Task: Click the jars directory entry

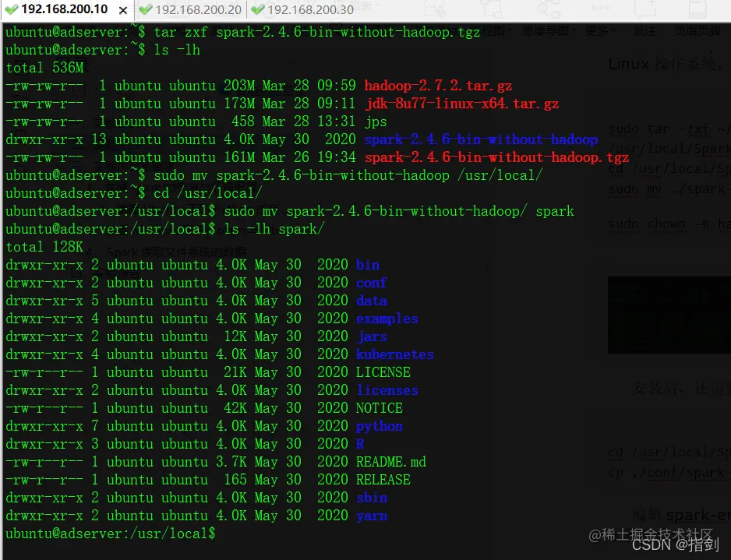Action: point(372,336)
